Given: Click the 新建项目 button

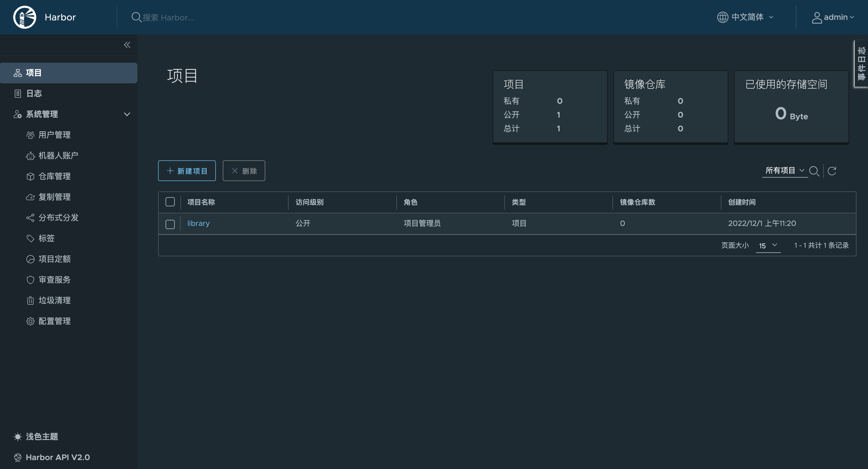Looking at the screenshot, I should point(187,171).
